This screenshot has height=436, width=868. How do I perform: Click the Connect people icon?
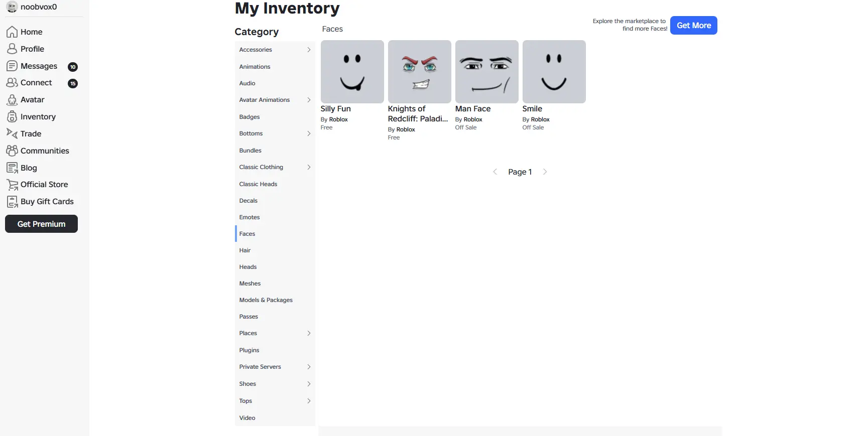tap(12, 83)
